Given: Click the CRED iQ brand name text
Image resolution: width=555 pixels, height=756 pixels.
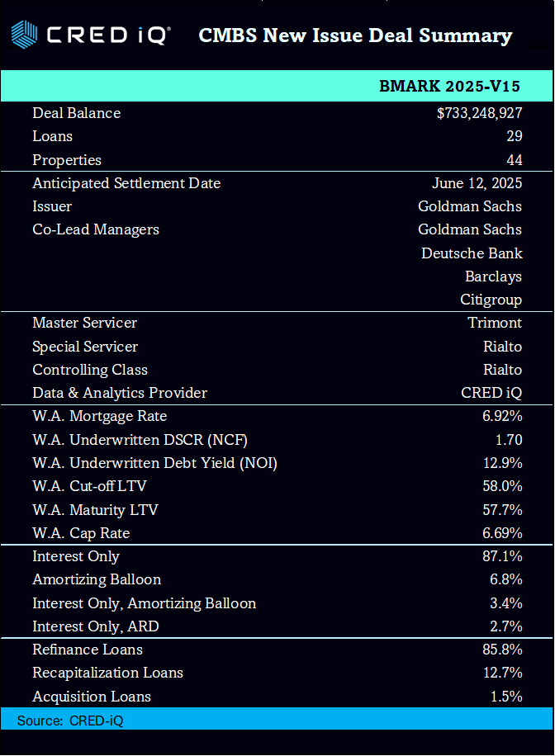Looking at the screenshot, I should [107, 35].
